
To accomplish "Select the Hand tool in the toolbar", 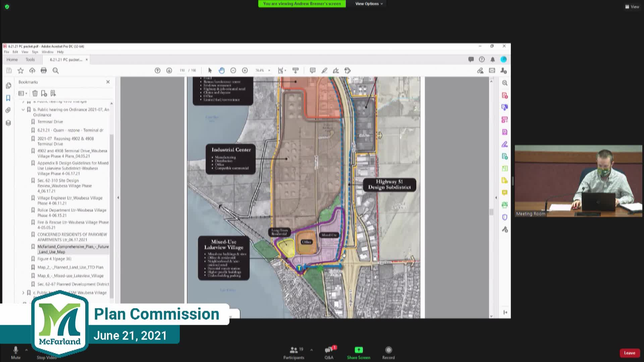I will [221, 70].
